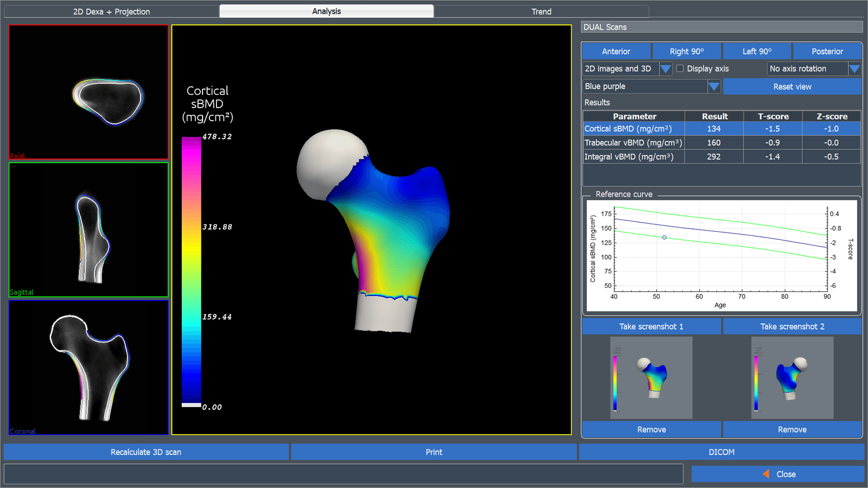Open the 2D Dexa + Projection tab
868x488 pixels.
[111, 10]
